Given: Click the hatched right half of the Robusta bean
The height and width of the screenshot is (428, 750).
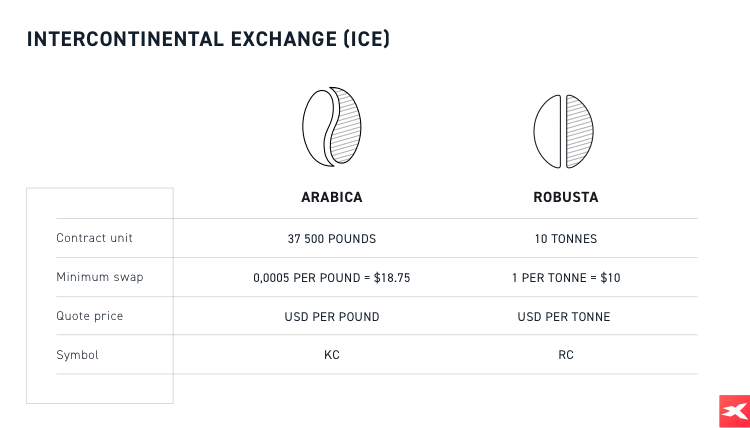Looking at the screenshot, I should (579, 131).
